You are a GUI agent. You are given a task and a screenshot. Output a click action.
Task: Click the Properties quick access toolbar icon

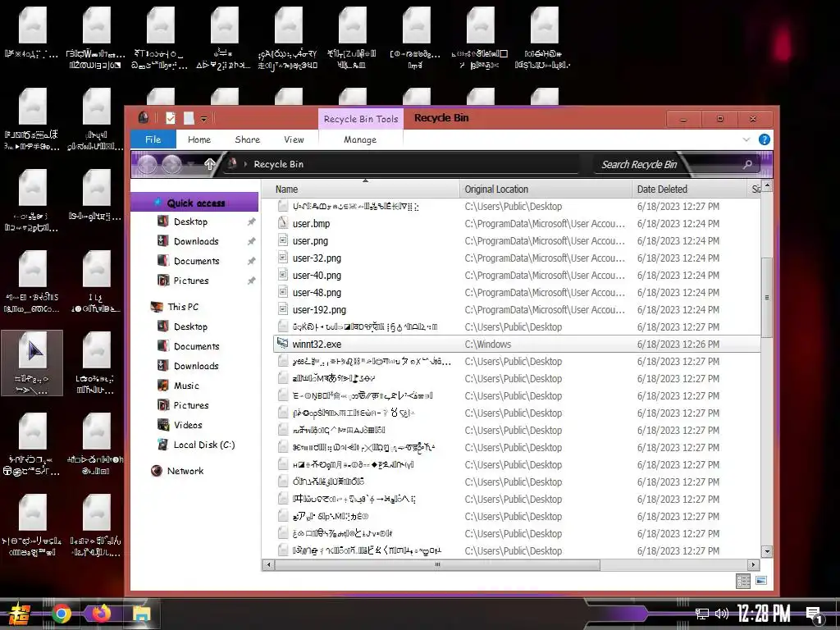171,118
